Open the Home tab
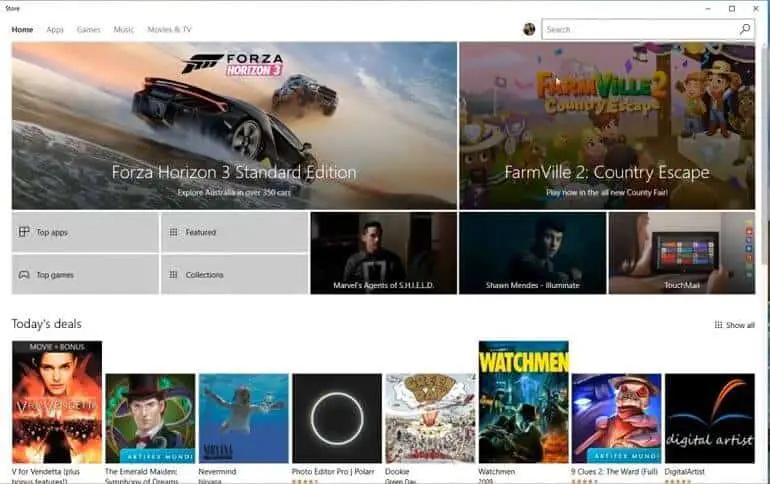The height and width of the screenshot is (484, 770). click(22, 29)
